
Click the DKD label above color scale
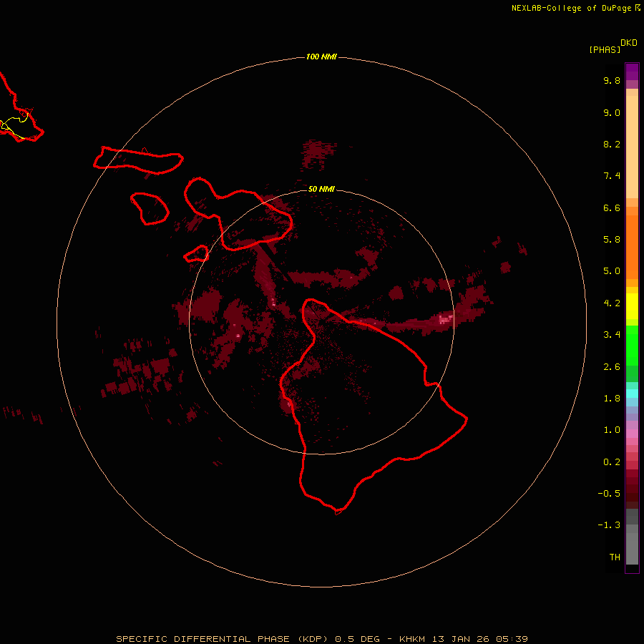pyautogui.click(x=629, y=43)
